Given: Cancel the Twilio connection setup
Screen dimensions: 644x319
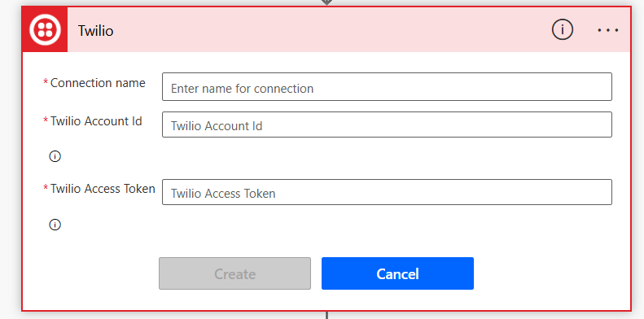Looking at the screenshot, I should (397, 273).
